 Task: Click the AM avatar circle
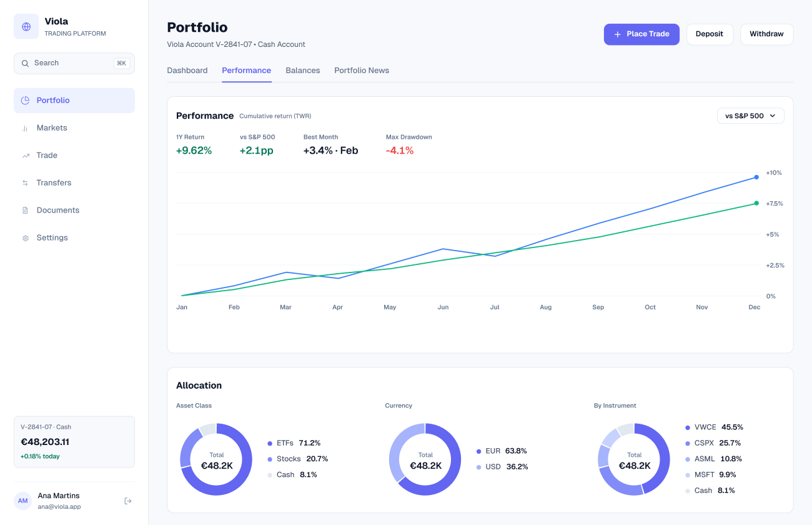coord(23,501)
